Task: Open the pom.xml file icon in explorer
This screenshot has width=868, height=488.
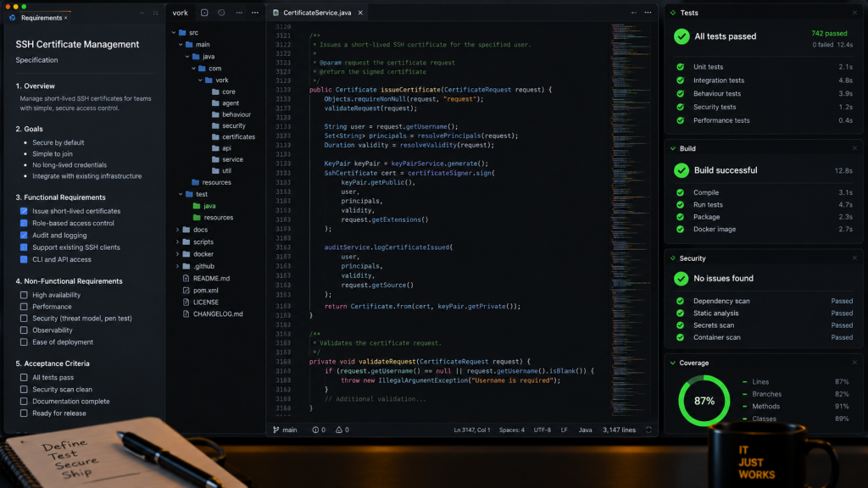Action: [x=186, y=291]
